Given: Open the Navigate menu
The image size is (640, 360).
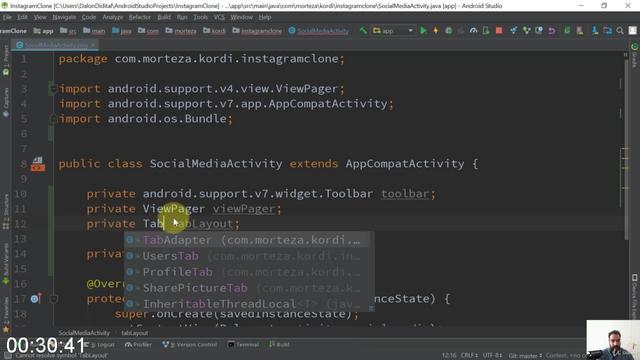Looking at the screenshot, I should click(64, 17).
